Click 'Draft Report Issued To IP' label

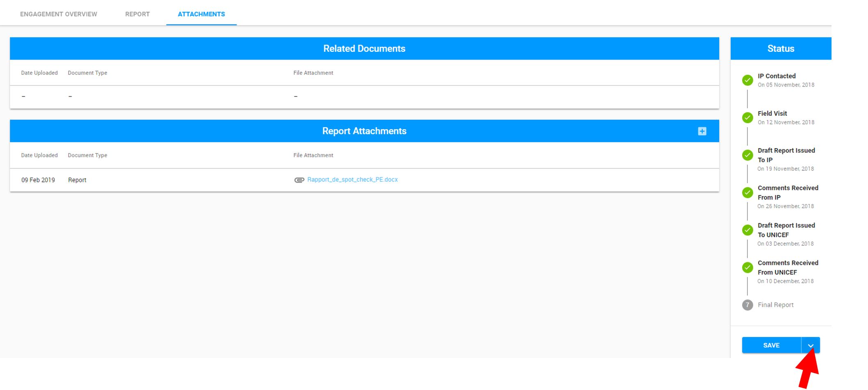(786, 155)
